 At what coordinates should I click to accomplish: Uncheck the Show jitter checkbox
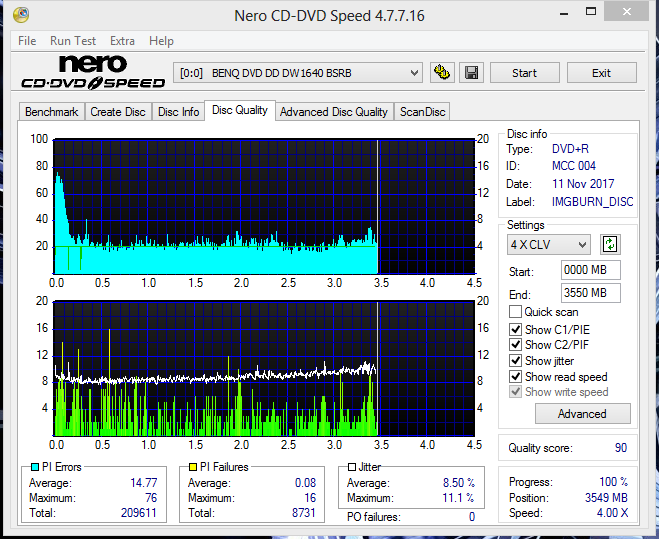[515, 361]
